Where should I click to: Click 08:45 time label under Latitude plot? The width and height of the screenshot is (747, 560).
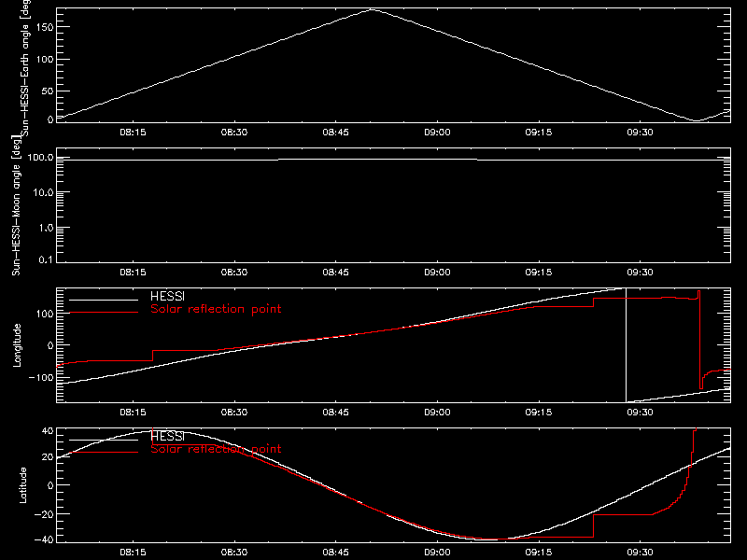tap(336, 552)
